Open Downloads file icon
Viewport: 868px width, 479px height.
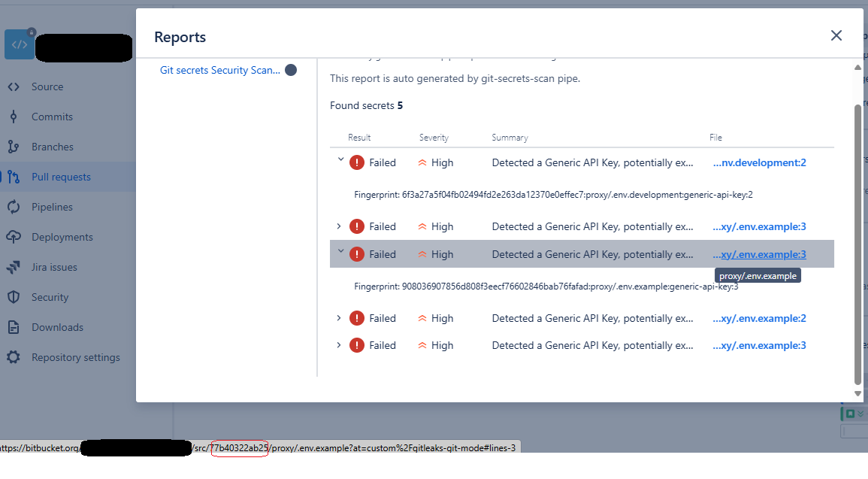coord(14,327)
